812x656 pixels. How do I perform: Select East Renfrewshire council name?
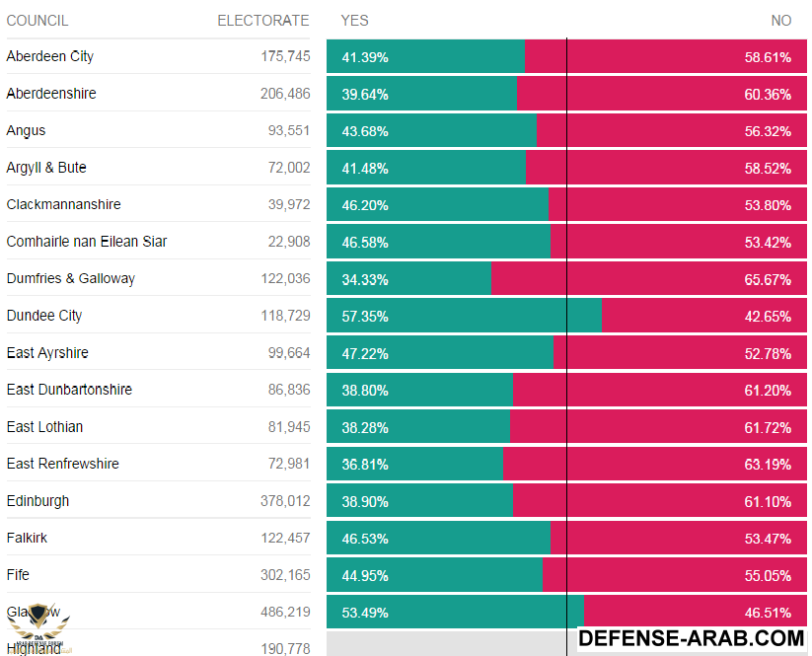tap(63, 464)
